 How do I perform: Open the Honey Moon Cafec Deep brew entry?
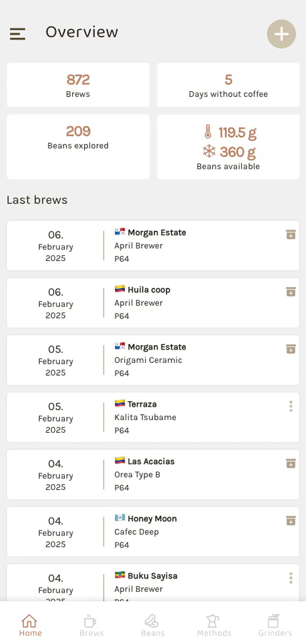tap(153, 531)
